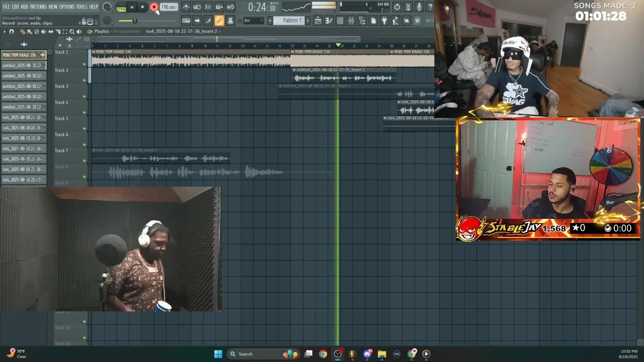Open the OPTIONS menu
Image resolution: width=644 pixels, height=362 pixels.
[x=67, y=7]
